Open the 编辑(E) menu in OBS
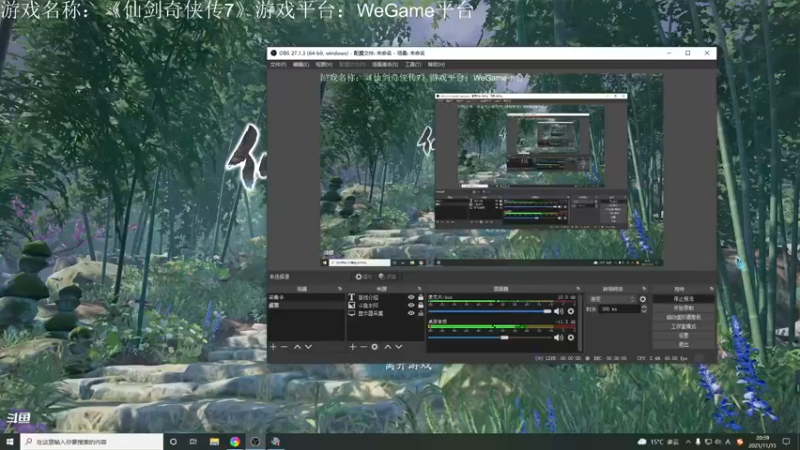The width and height of the screenshot is (800, 450). [301, 65]
